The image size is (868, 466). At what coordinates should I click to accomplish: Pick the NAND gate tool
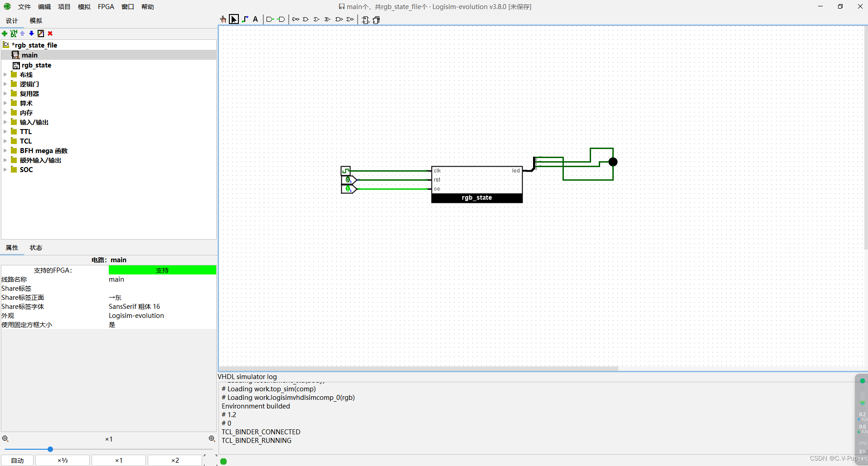click(339, 19)
